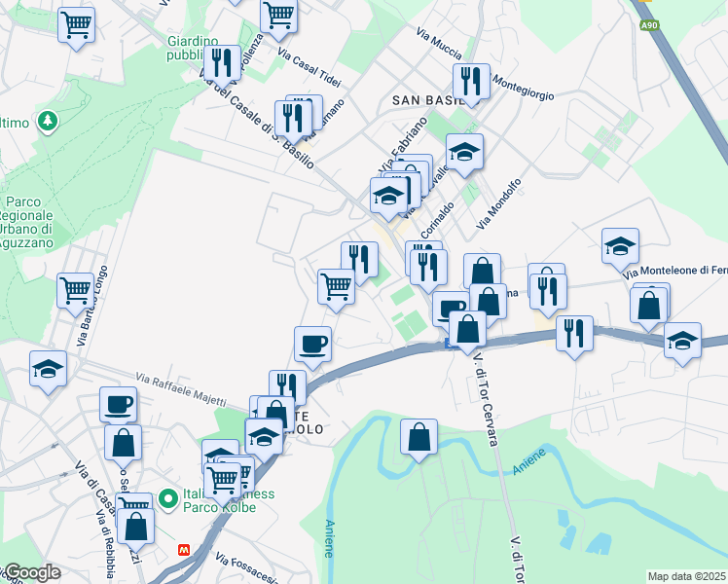Open the Italian Fitness Parco Kolbe pin

[168, 499]
